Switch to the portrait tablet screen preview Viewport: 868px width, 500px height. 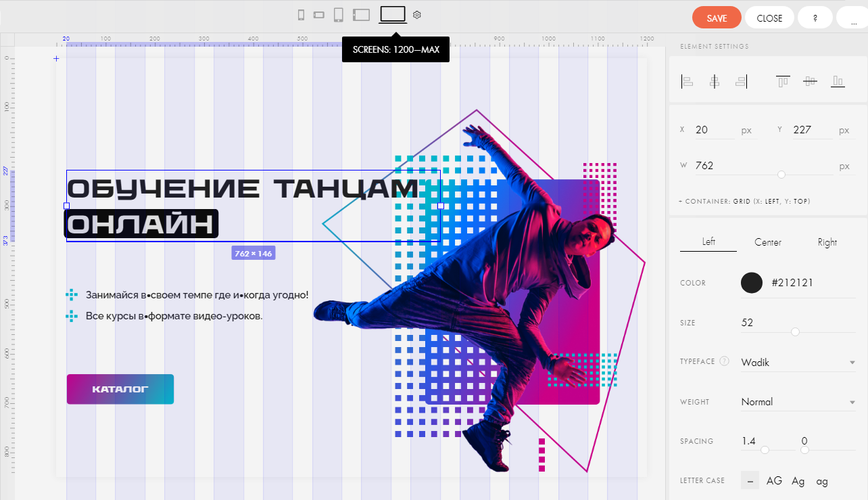click(x=339, y=14)
